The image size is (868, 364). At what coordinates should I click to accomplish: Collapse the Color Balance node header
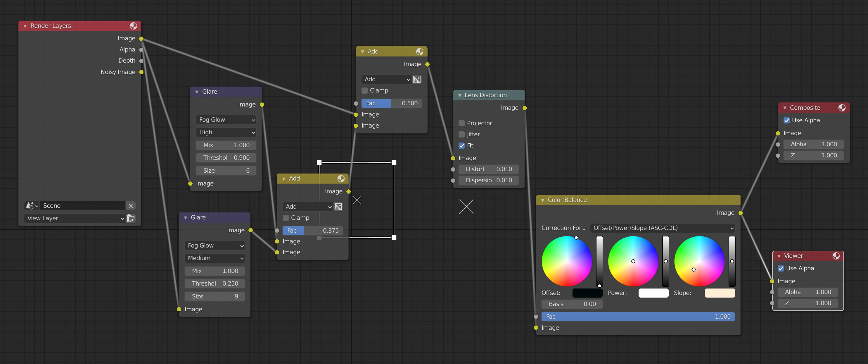tap(542, 200)
